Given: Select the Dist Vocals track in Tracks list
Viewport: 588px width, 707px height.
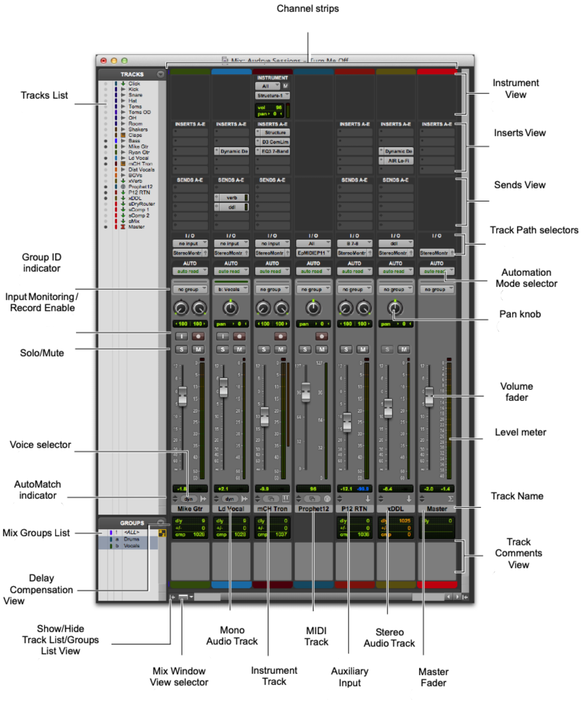Looking at the screenshot, I should pos(141,170).
